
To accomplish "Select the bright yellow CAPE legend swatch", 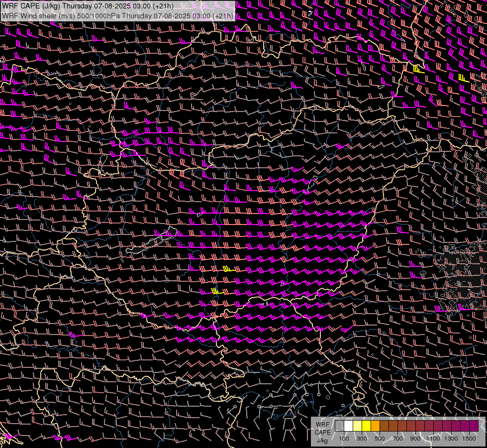I will pyautogui.click(x=366, y=426).
